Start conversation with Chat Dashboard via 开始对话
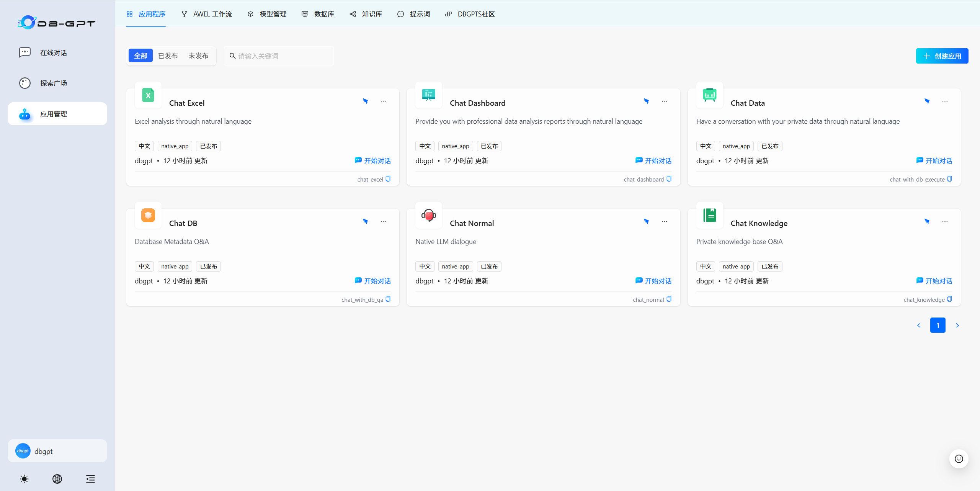Image resolution: width=980 pixels, height=491 pixels. tap(653, 161)
